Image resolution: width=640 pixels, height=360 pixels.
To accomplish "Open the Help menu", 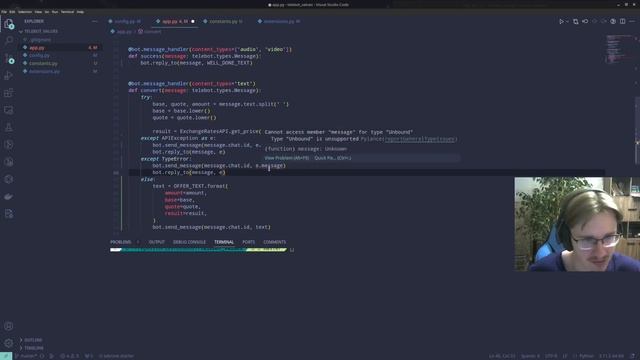I will (x=80, y=12).
